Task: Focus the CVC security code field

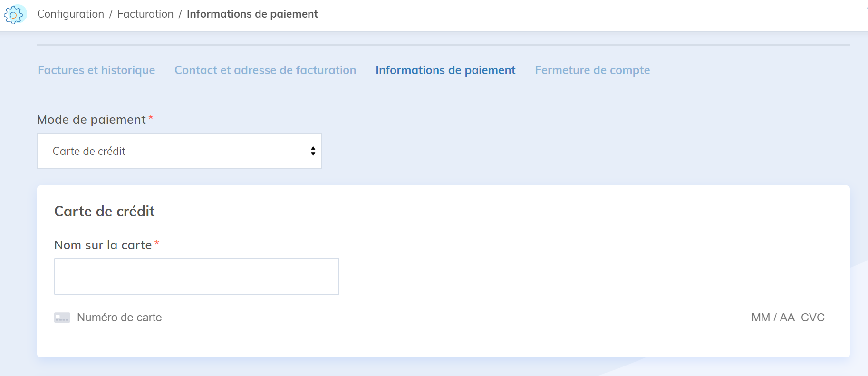Action: [x=812, y=318]
